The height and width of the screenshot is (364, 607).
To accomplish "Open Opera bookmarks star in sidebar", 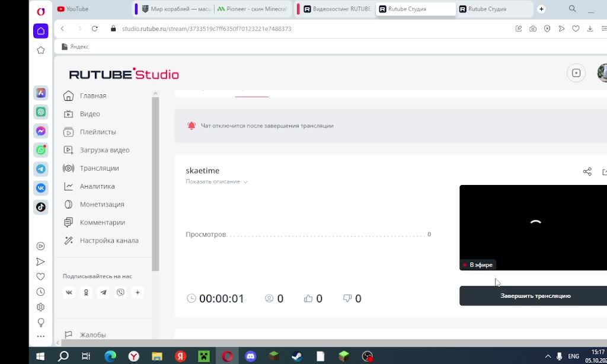I will click(41, 50).
